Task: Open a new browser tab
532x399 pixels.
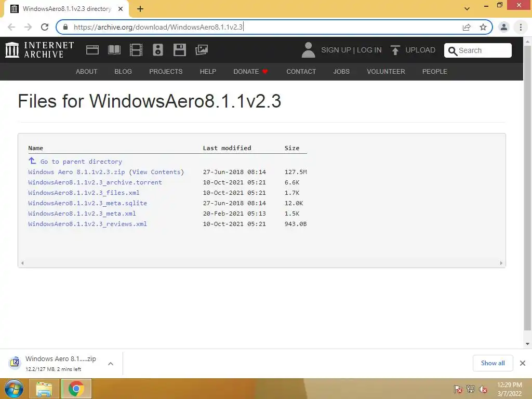Action: 140,9
